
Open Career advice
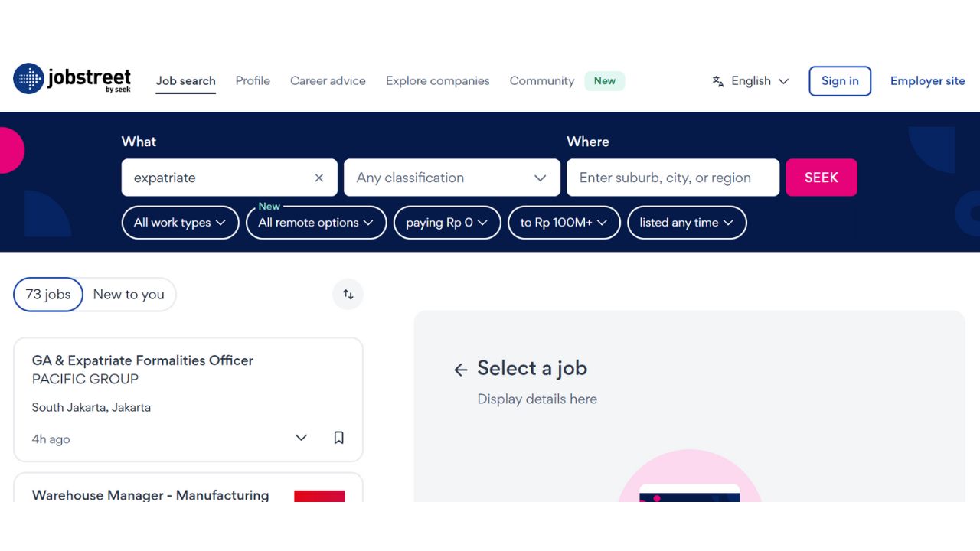(328, 80)
